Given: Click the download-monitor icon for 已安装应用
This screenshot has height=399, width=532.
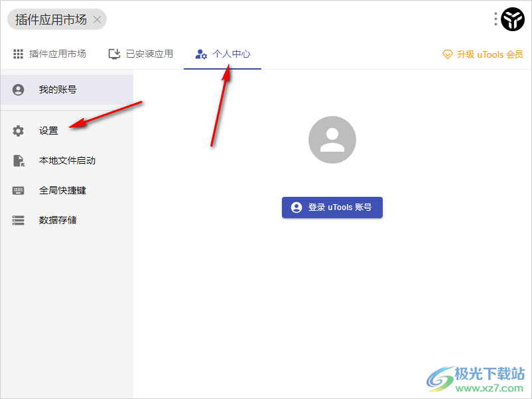Looking at the screenshot, I should [x=114, y=54].
